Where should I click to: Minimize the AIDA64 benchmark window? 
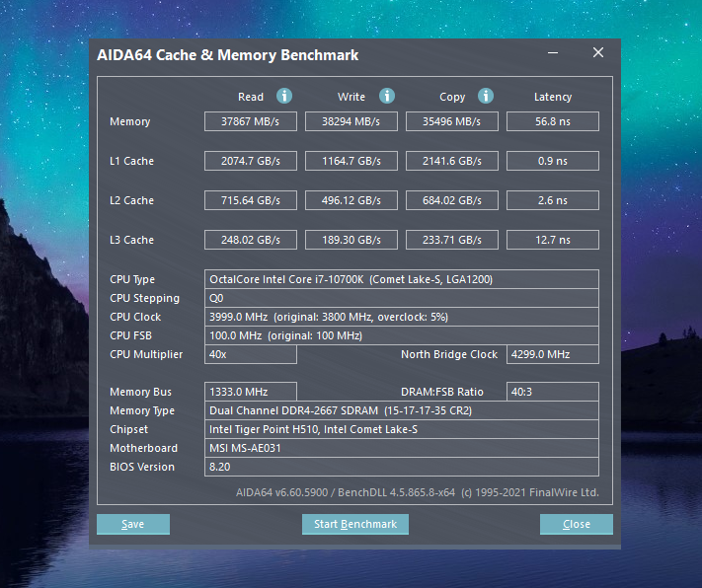(553, 53)
